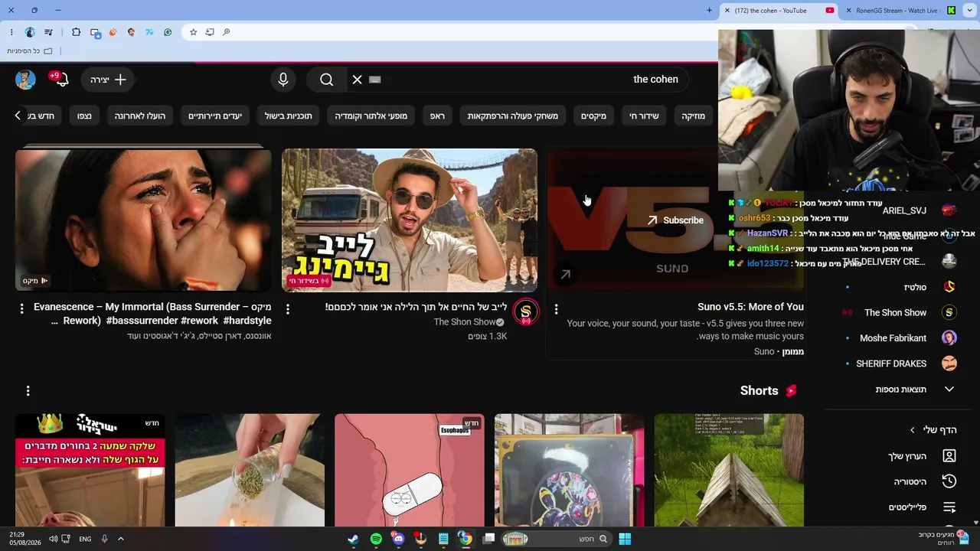Viewport: 980px width, 551px height.
Task: Start voice search with the microphone icon
Action: [283, 80]
